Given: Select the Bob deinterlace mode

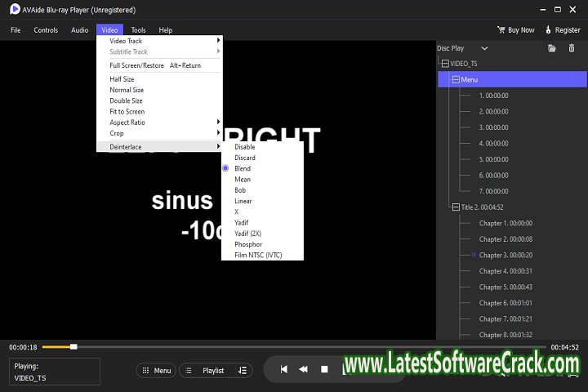Looking at the screenshot, I should tap(262, 190).
